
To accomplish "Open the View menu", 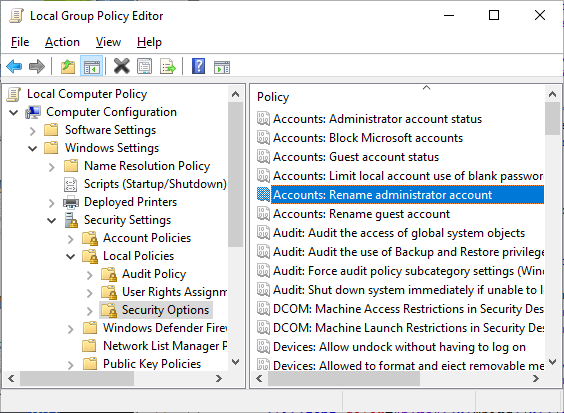I will 108,42.
